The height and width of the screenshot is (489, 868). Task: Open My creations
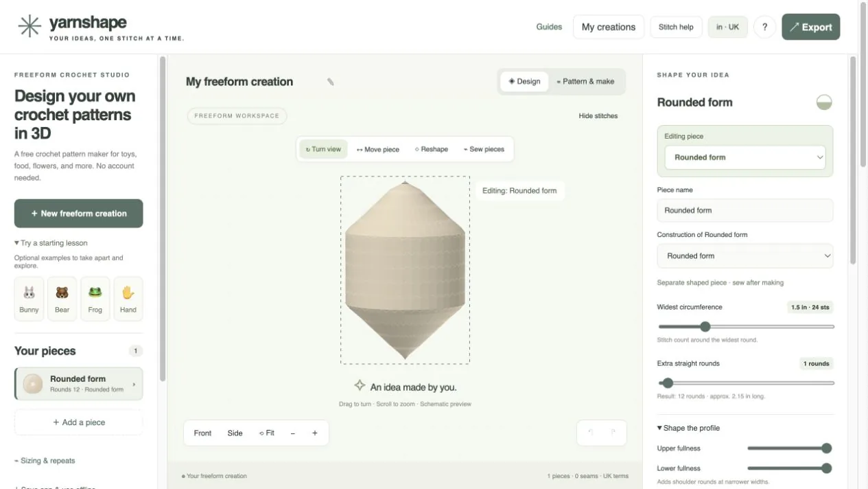click(x=609, y=27)
